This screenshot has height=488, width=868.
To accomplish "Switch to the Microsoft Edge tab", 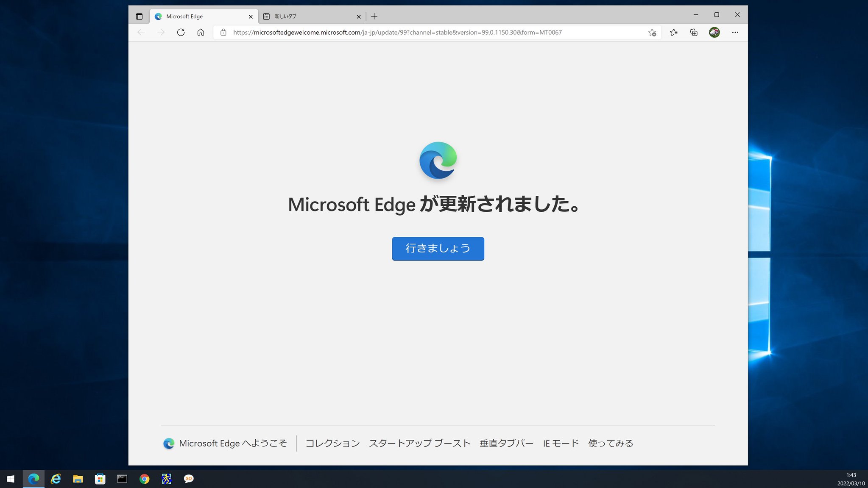I will [x=204, y=17].
